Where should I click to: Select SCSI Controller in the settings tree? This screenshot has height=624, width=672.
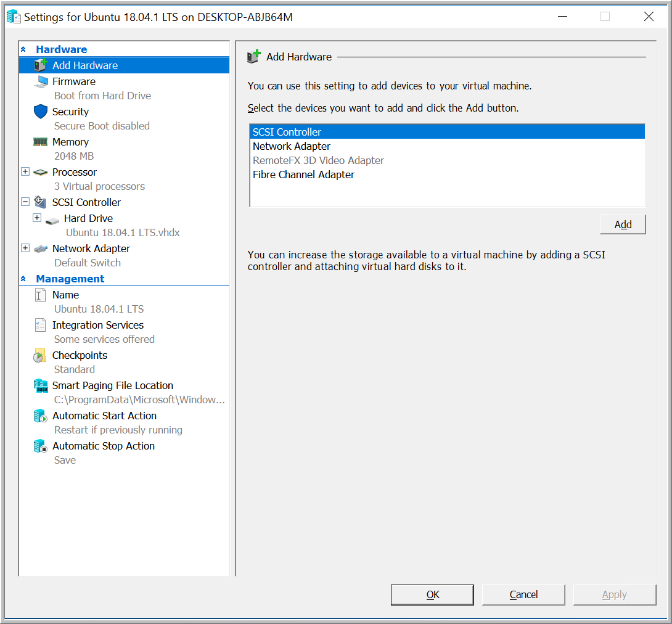(x=86, y=202)
